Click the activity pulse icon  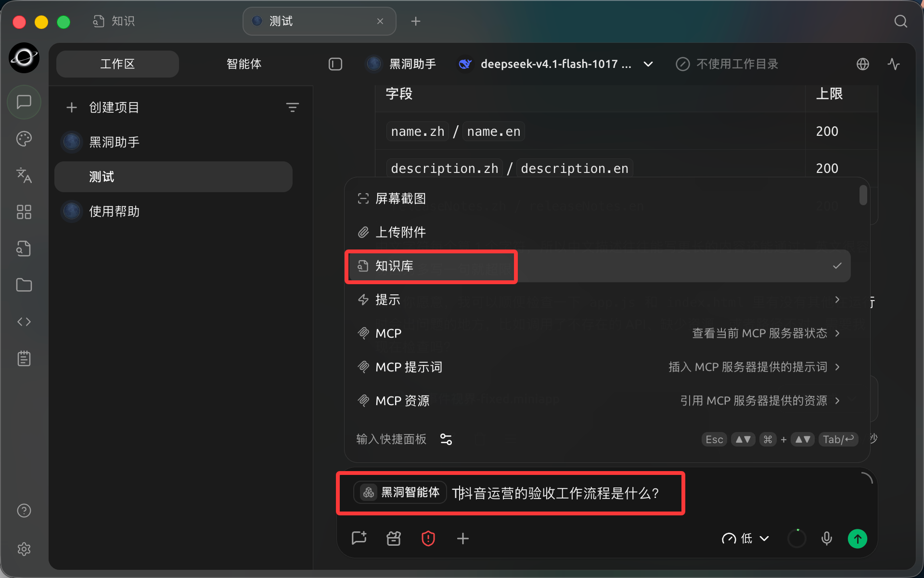(894, 64)
